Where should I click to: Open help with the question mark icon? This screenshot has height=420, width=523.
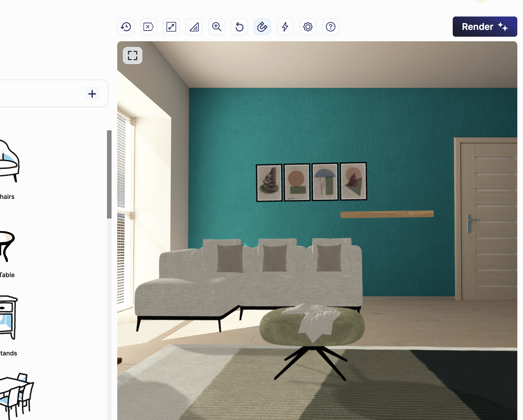point(331,27)
